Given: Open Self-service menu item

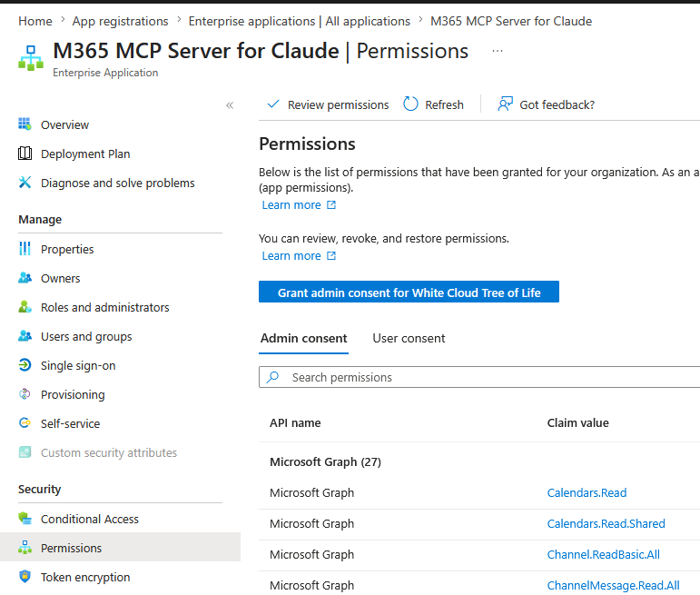Looking at the screenshot, I should (x=70, y=423).
